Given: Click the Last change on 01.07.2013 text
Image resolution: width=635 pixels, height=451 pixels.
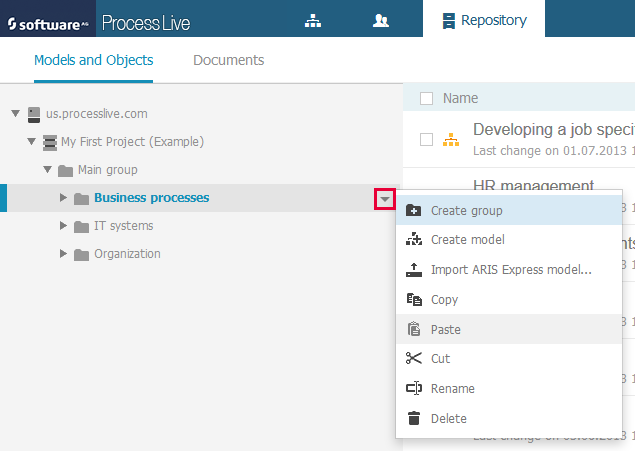Looking at the screenshot, I should [x=554, y=151].
